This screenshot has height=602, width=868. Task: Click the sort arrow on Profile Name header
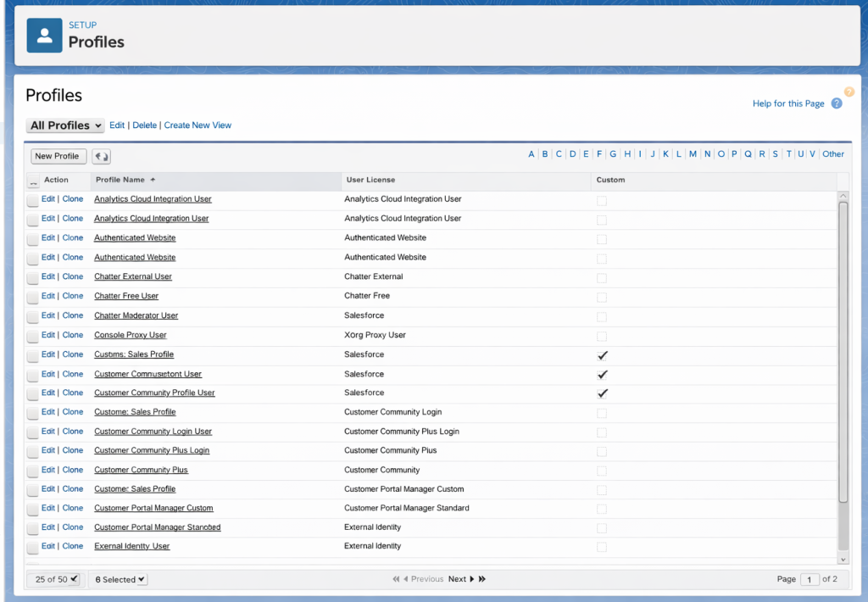click(x=153, y=180)
